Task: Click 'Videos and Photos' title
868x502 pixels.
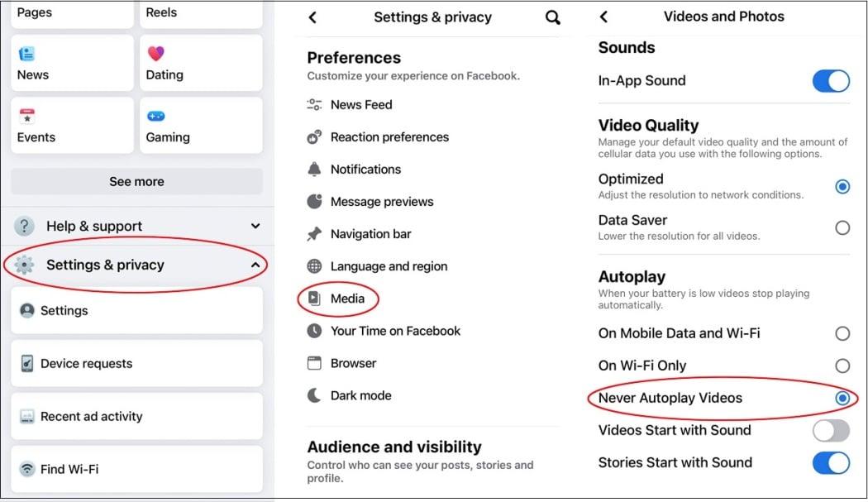Action: coord(723,17)
